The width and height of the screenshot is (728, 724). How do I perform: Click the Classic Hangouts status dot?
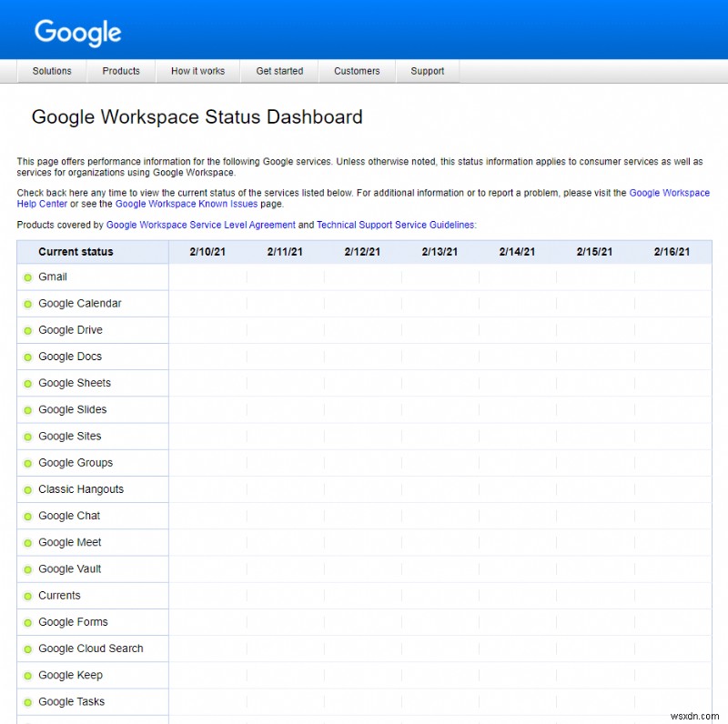point(28,489)
